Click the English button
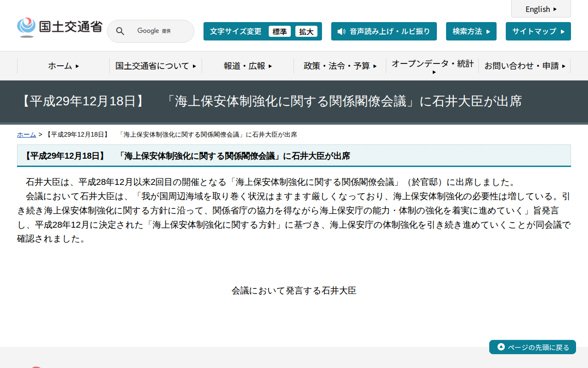 [541, 9]
